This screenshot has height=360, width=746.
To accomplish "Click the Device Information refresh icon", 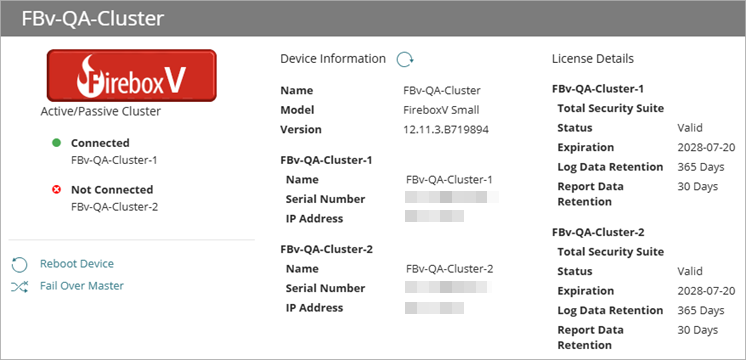I will pos(405,59).
